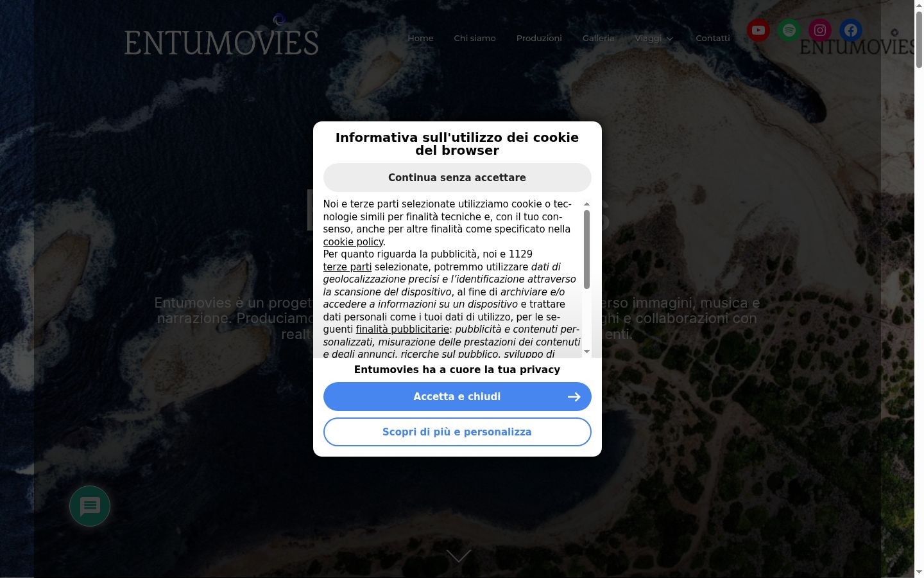Viewport: 924px width, 578px height.
Task: Click the page scrollbar down arrow
Action: click(919, 572)
